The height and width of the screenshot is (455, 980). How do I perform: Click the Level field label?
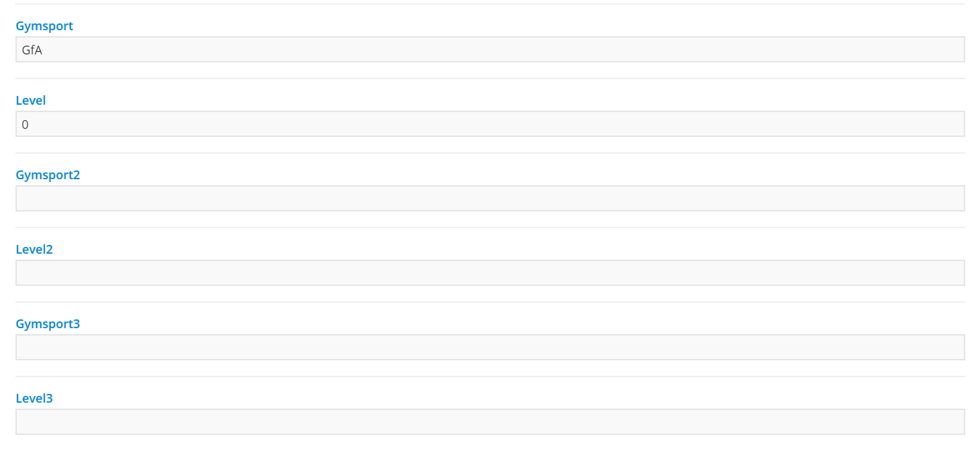[31, 101]
